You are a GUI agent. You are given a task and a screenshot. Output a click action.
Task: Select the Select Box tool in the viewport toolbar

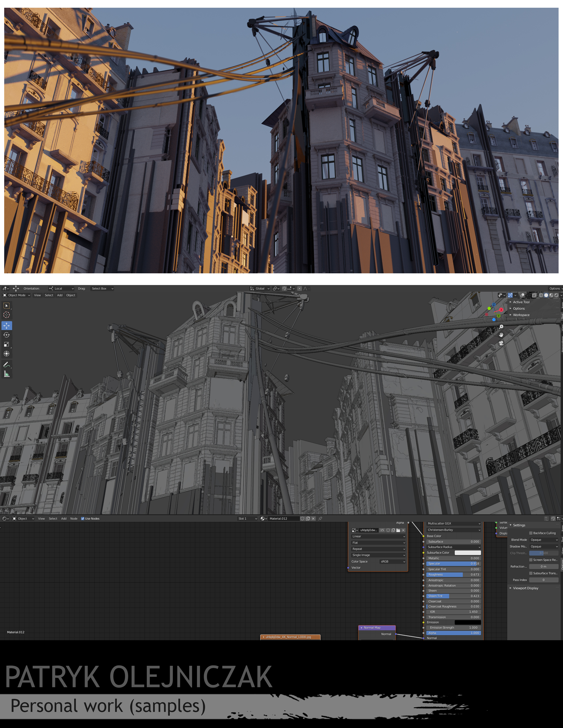click(x=7, y=305)
